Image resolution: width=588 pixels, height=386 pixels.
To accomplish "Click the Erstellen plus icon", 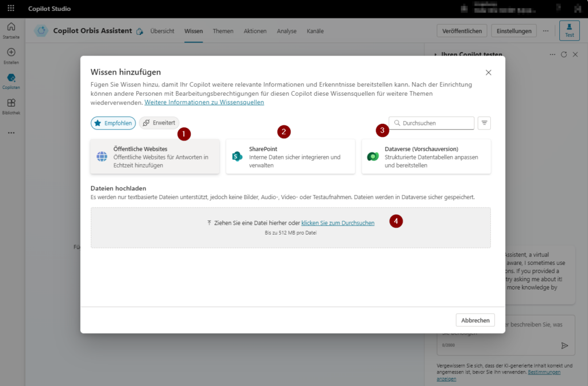I will pos(11,55).
